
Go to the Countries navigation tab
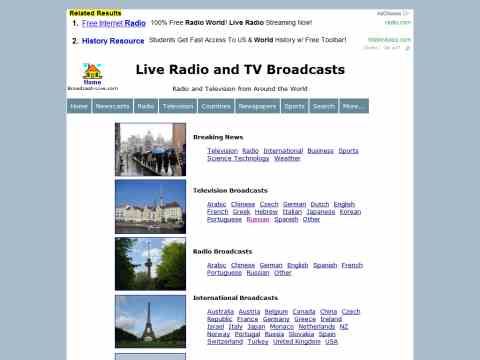(216, 106)
